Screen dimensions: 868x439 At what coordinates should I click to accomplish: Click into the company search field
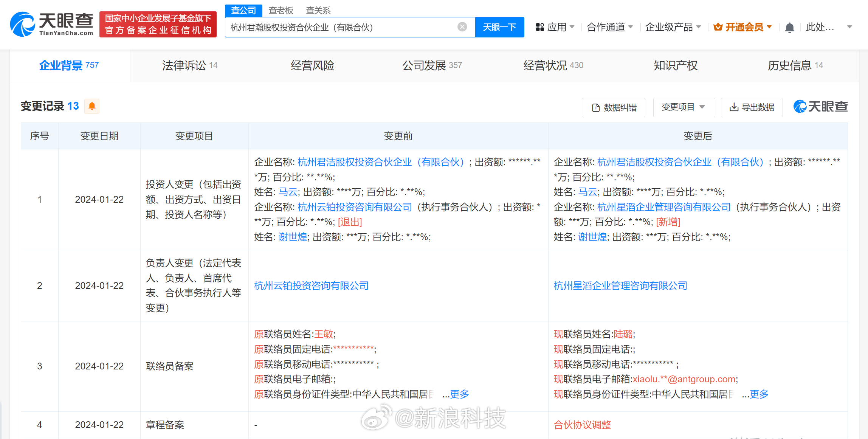tap(340, 27)
